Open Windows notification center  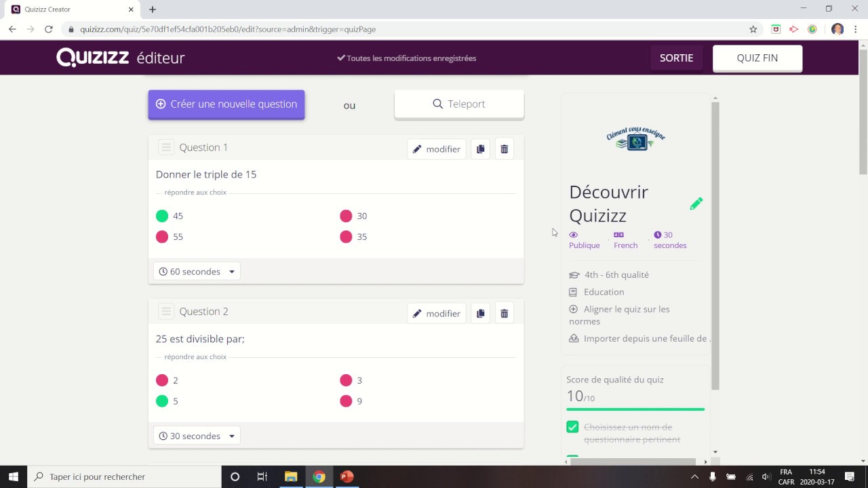[x=850, y=476]
